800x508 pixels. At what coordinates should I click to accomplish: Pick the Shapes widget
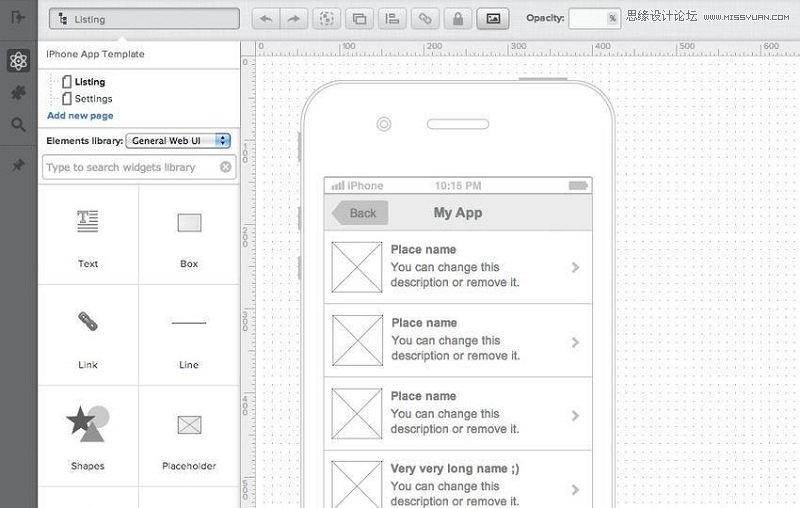coord(88,437)
